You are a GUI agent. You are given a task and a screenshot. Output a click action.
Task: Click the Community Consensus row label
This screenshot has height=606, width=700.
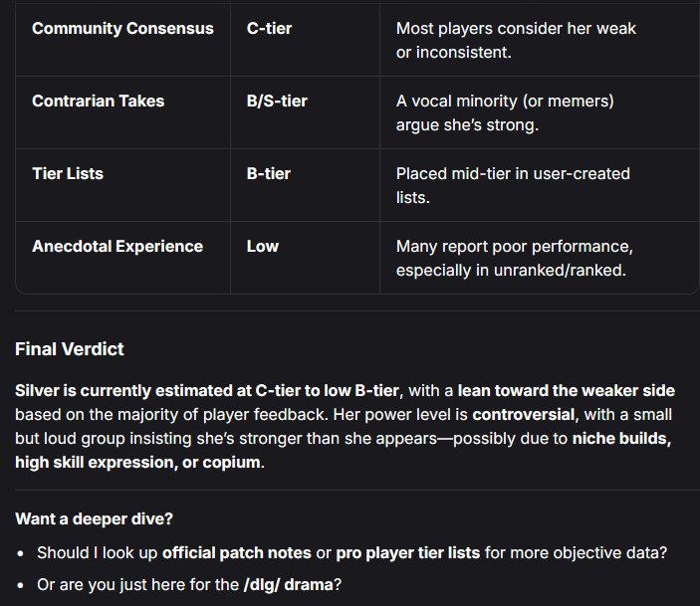(x=122, y=29)
